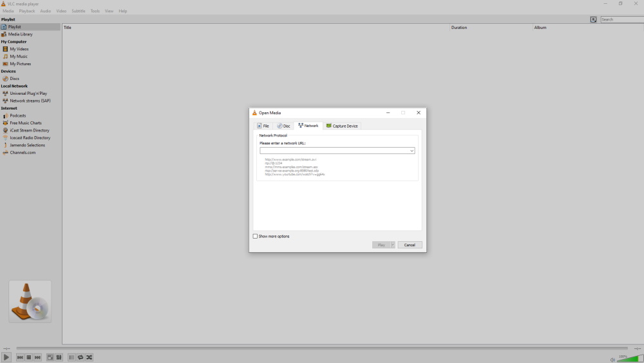The width and height of the screenshot is (644, 363).
Task: Close the Open Media dialog
Action: (x=419, y=113)
